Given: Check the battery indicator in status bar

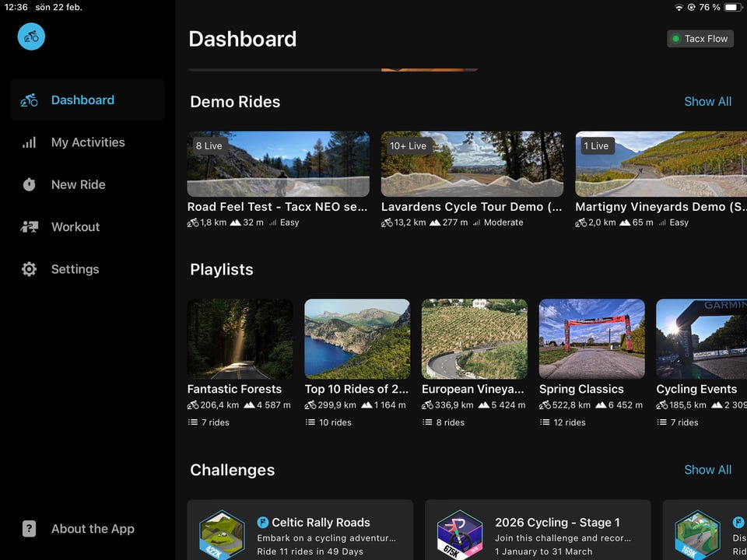Looking at the screenshot, I should click(x=733, y=7).
